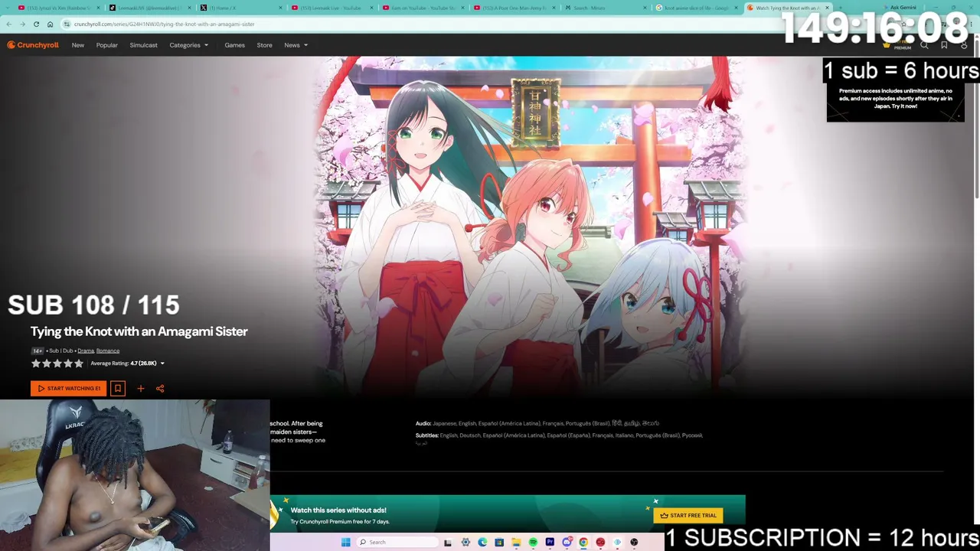Viewport: 980px width, 551px height.
Task: Click the Premium crown icon in the header
Action: point(887,45)
